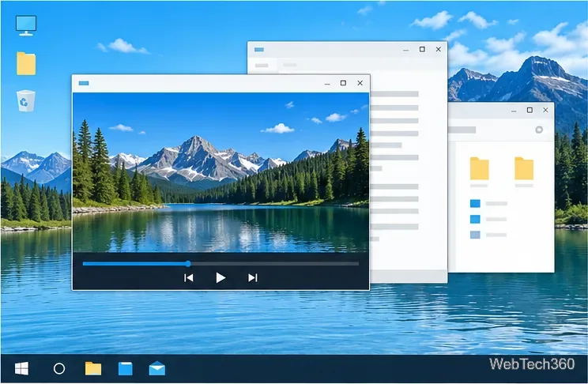Close the file explorer window
Viewport: 588px width, 384px height.
pos(545,110)
